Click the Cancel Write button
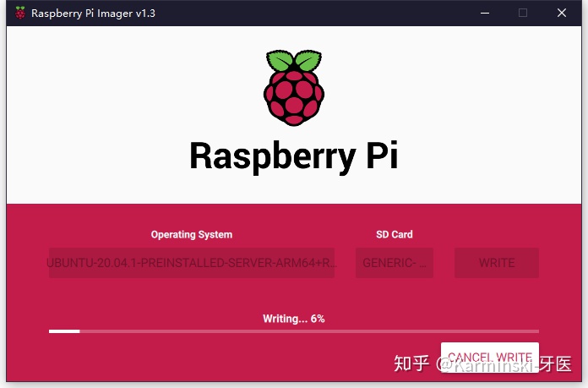The image size is (588, 388). click(490, 358)
